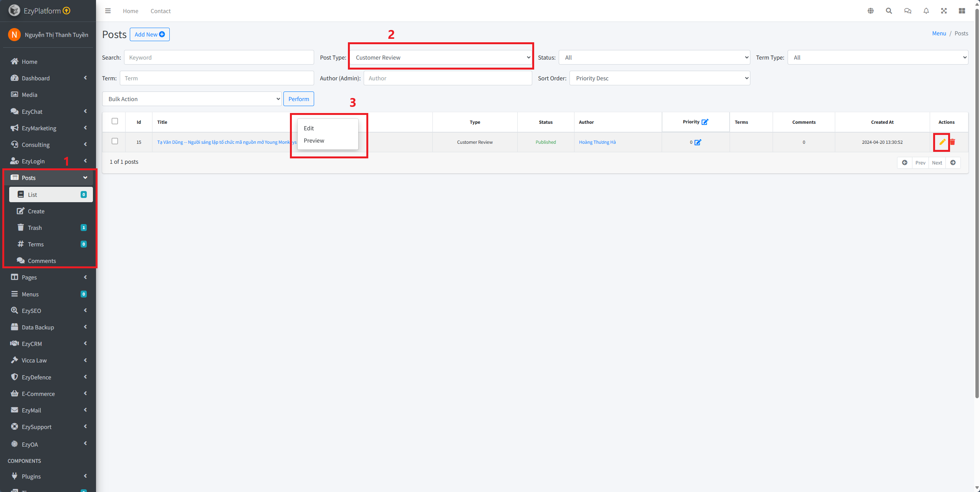Click the Perform button

point(299,99)
